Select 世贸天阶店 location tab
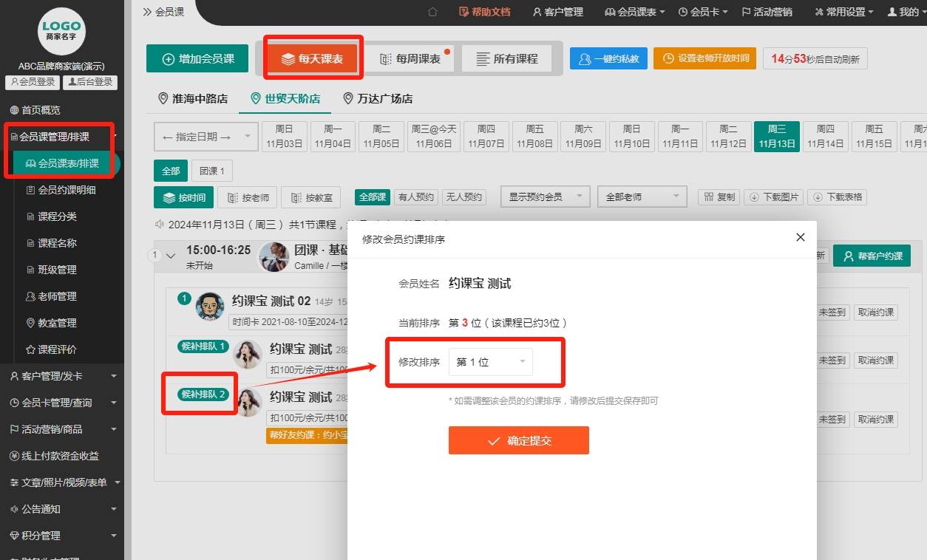The width and height of the screenshot is (927, 560). click(x=285, y=98)
